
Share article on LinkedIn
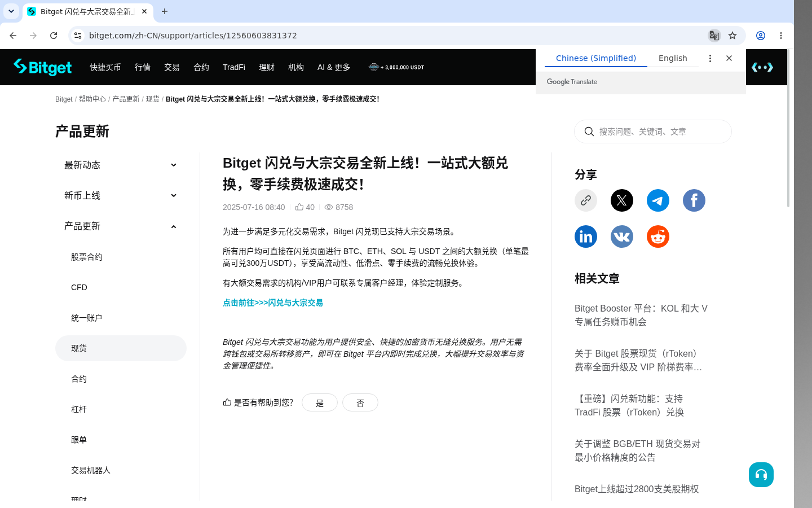pos(586,237)
